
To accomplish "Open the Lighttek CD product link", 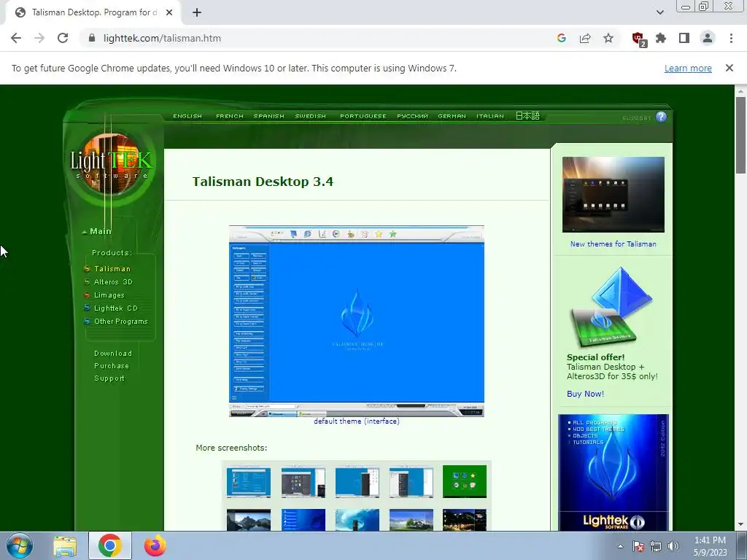I will [x=115, y=308].
